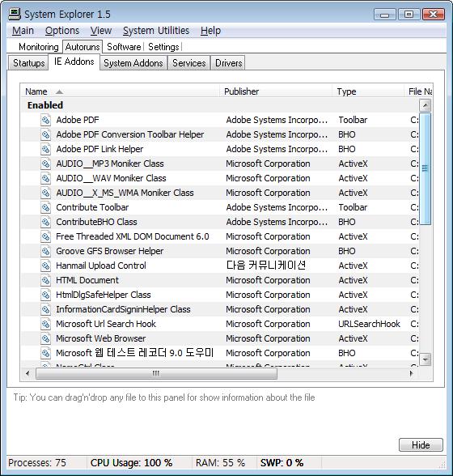Viewport: 453px width, 476px height.
Task: Click the Hide button
Action: click(x=421, y=445)
